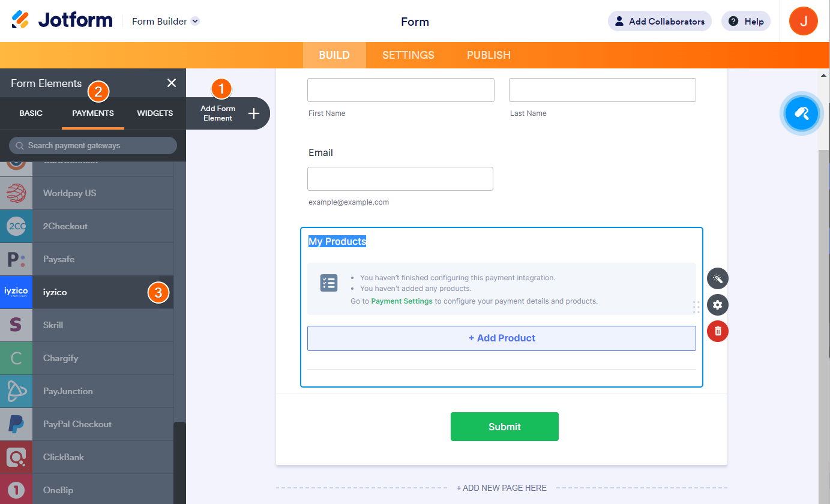830x504 pixels.
Task: Open the Payment Settings link
Action: (401, 301)
